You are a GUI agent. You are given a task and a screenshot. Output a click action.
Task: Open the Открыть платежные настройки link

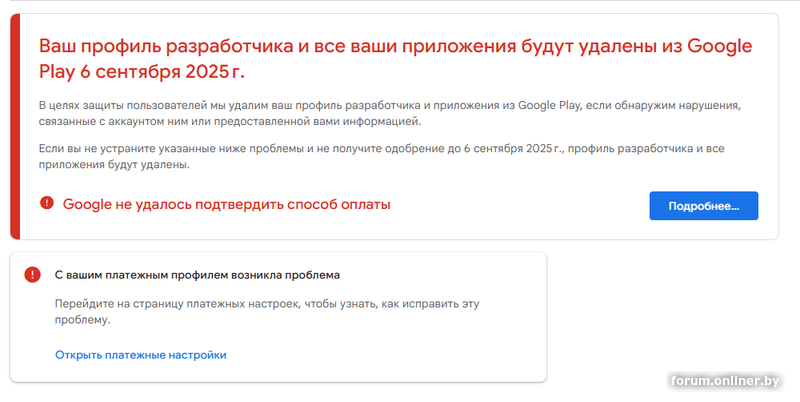141,354
